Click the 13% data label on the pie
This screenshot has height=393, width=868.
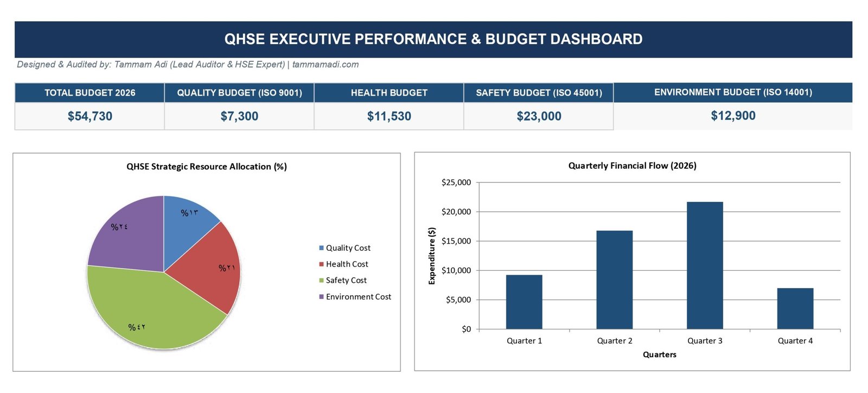pos(189,213)
